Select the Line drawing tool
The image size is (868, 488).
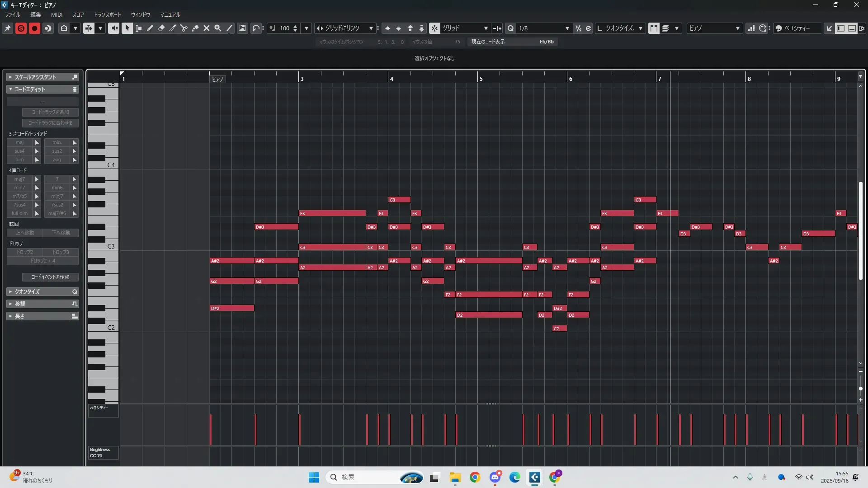click(x=229, y=28)
